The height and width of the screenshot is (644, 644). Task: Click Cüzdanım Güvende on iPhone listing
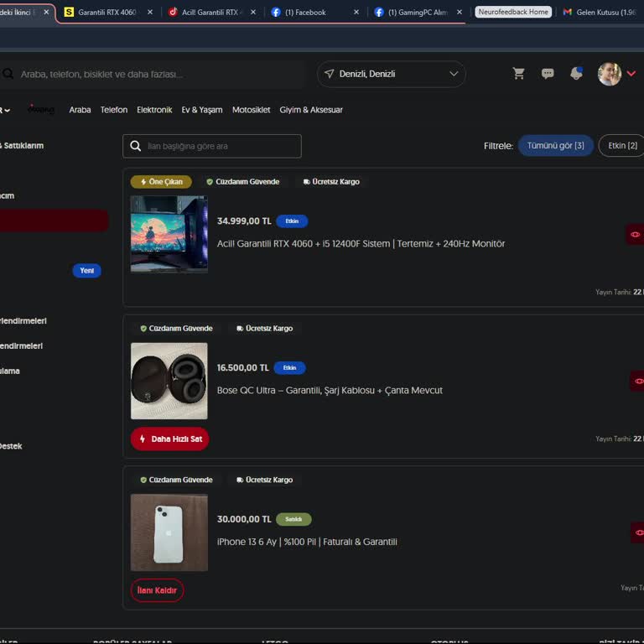(176, 480)
